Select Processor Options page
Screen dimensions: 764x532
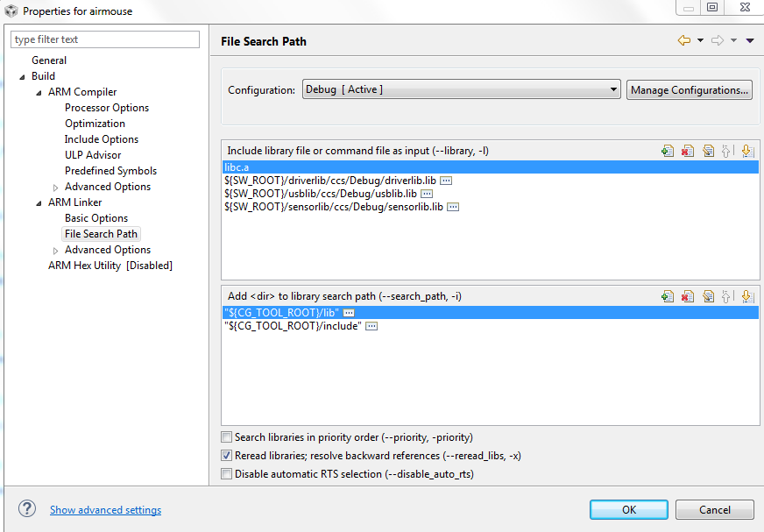click(107, 108)
